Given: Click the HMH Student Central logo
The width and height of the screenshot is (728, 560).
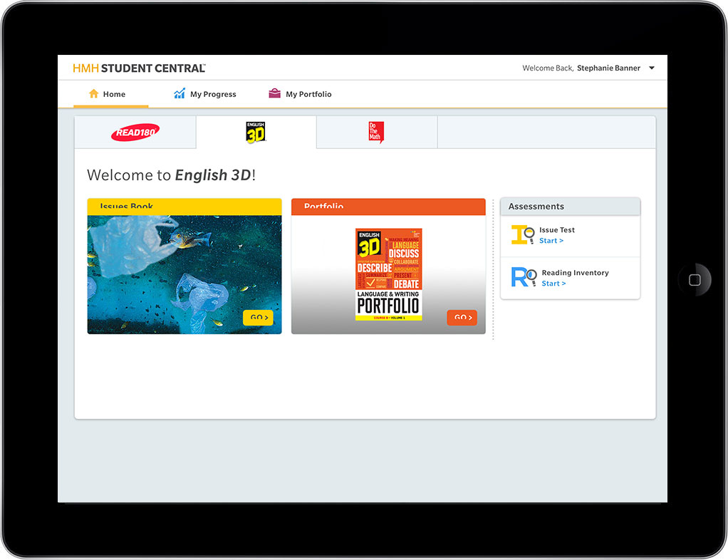Looking at the screenshot, I should 139,68.
